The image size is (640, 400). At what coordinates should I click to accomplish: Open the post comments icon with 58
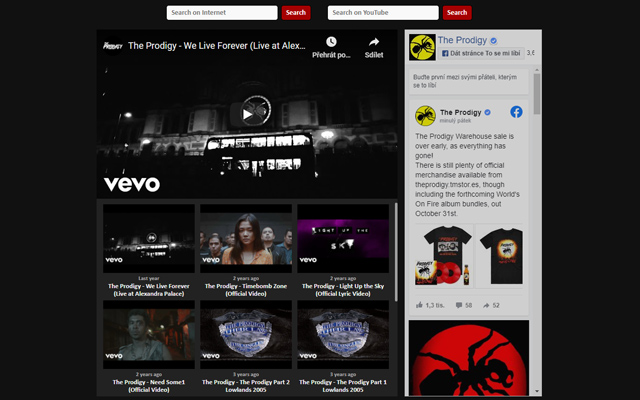point(459,305)
